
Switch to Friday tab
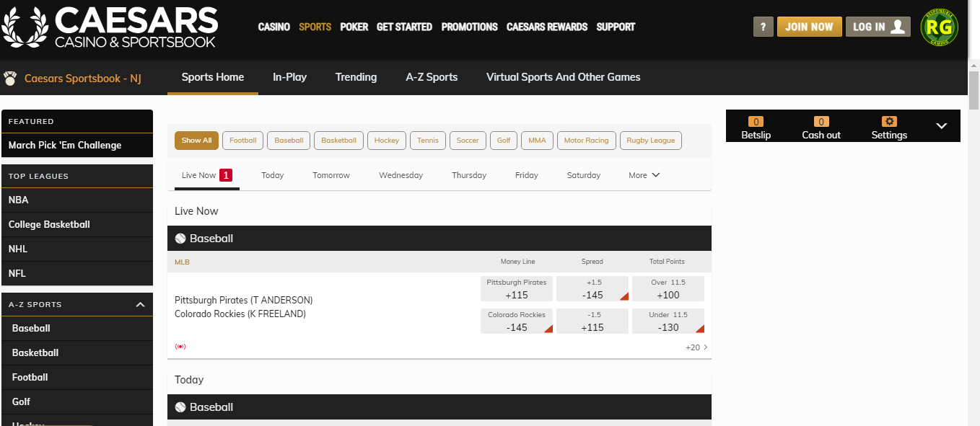(527, 175)
